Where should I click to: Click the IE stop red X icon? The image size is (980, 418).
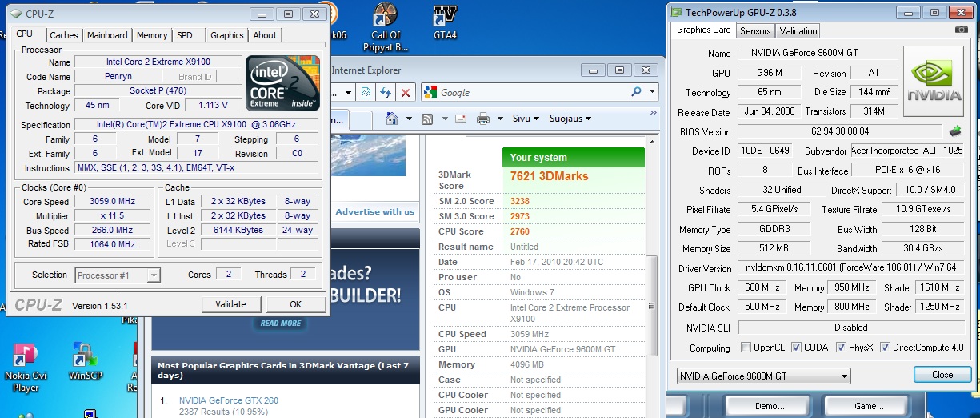(406, 93)
